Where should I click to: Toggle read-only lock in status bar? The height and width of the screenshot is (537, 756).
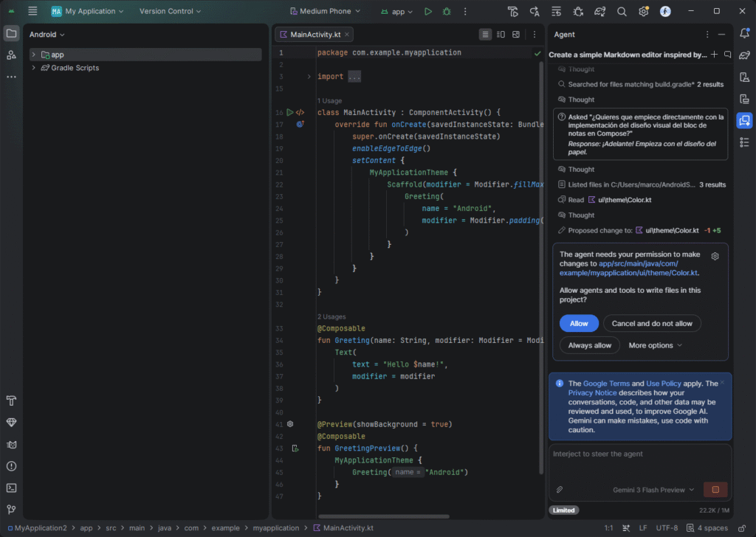click(x=742, y=528)
